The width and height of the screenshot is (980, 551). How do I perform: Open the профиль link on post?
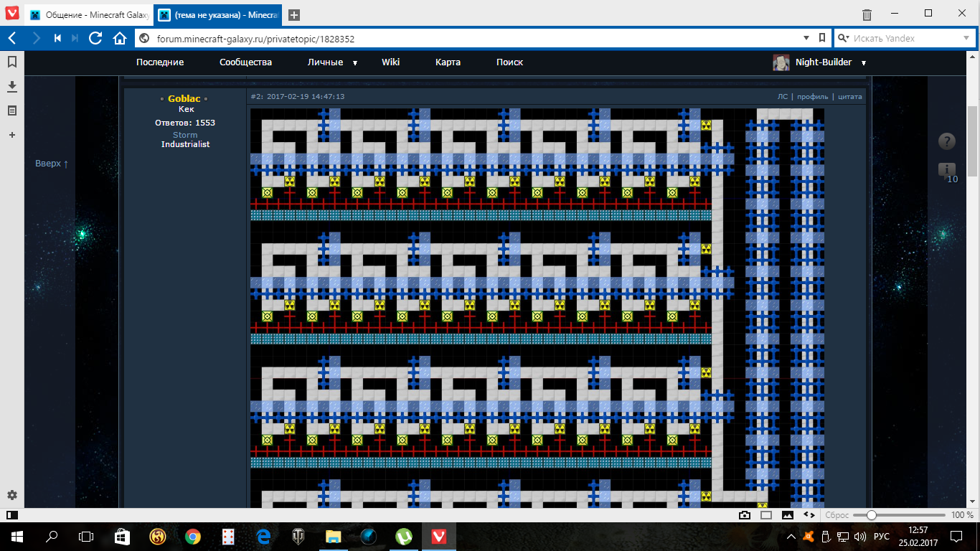812,96
